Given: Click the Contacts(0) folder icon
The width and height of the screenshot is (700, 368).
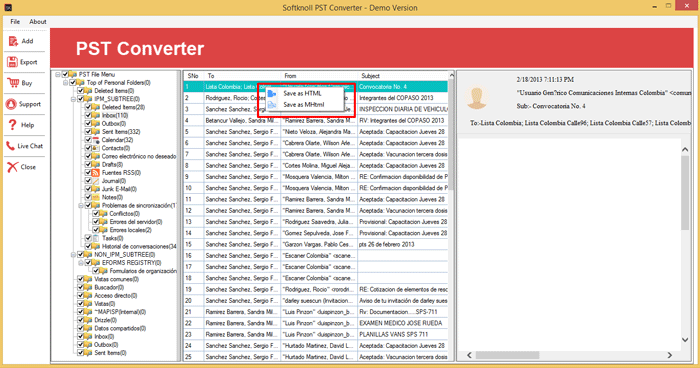Looking at the screenshot, I should (96, 148).
